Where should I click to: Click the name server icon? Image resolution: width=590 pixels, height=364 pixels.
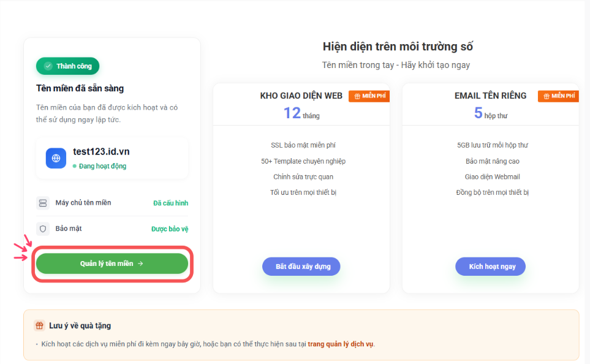pos(43,203)
